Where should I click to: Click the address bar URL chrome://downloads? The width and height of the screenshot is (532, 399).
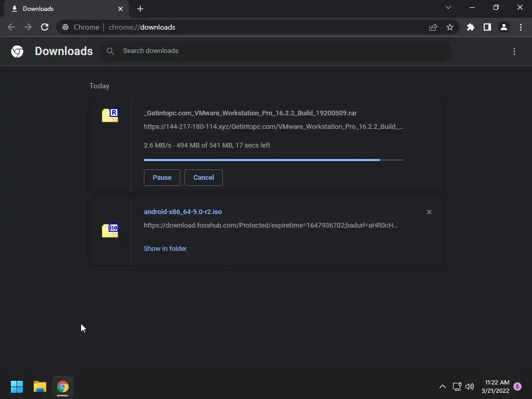coord(142,27)
